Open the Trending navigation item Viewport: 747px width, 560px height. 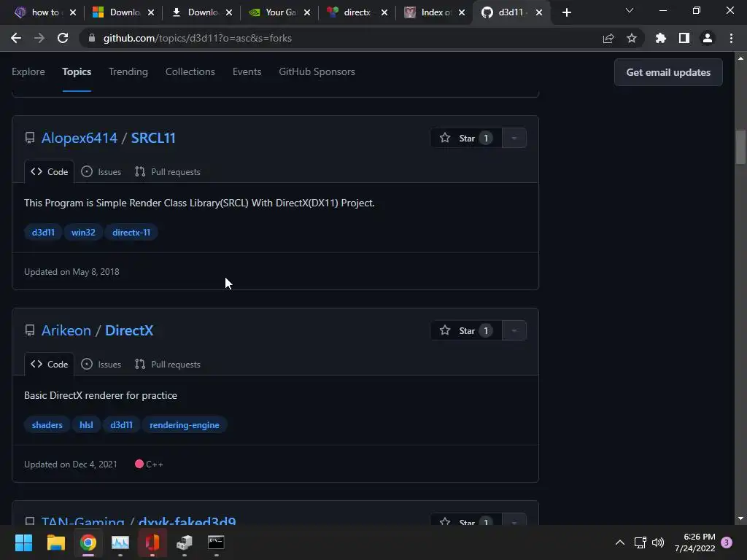pos(128,72)
